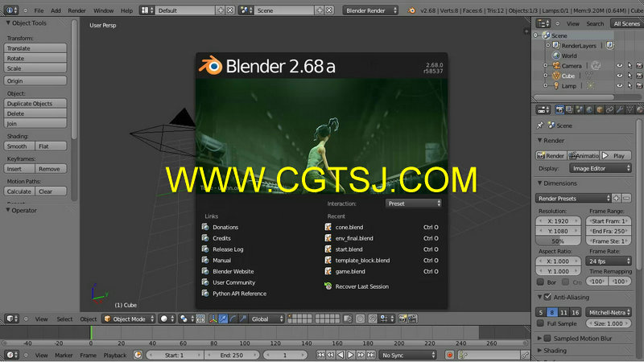Click the World globe icon in outliner
Screen dimensions: 644x362
tap(556, 56)
